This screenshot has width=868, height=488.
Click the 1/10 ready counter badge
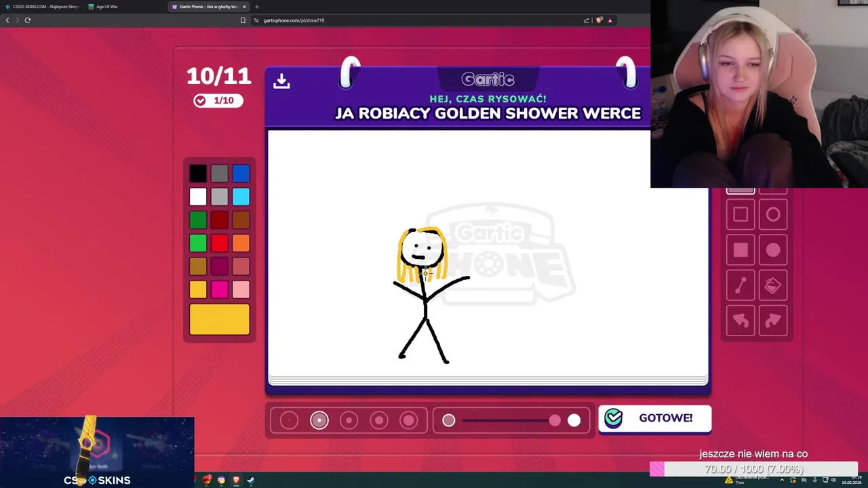tap(218, 100)
